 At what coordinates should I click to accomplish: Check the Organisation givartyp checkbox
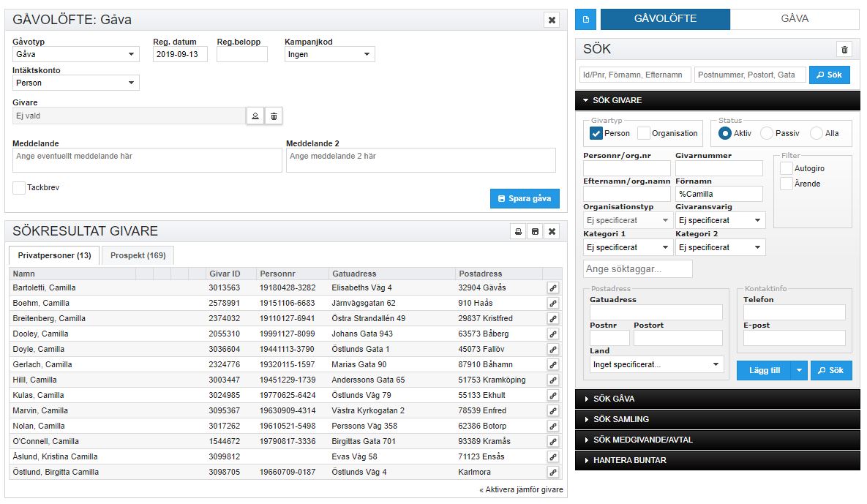(644, 133)
